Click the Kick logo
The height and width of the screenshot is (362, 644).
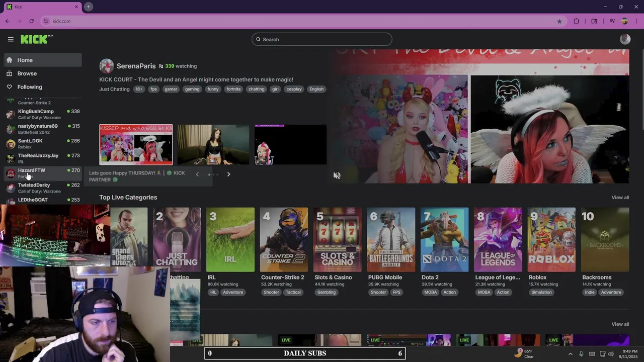[x=37, y=39]
